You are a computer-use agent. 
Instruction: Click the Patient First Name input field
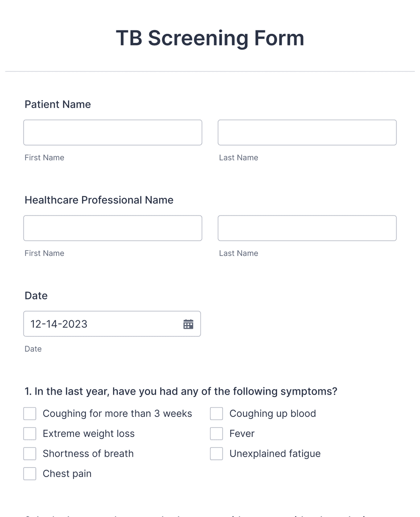coord(113,132)
